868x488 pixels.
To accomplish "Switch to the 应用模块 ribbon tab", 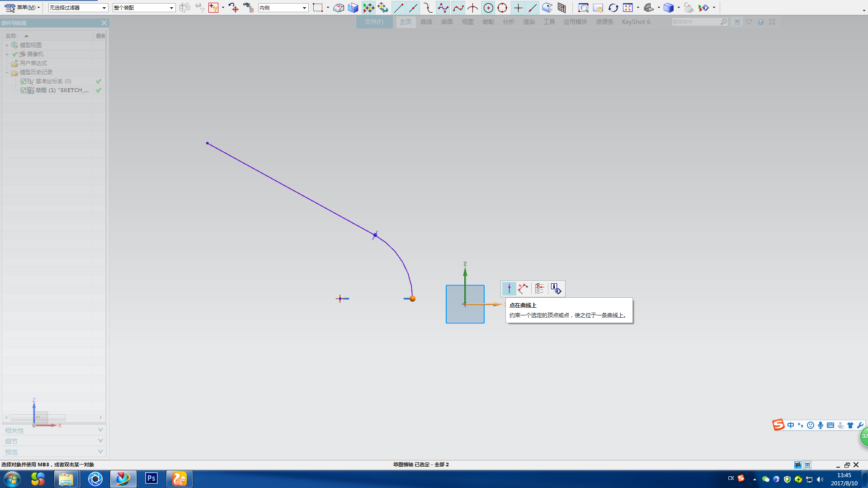I will click(x=576, y=22).
